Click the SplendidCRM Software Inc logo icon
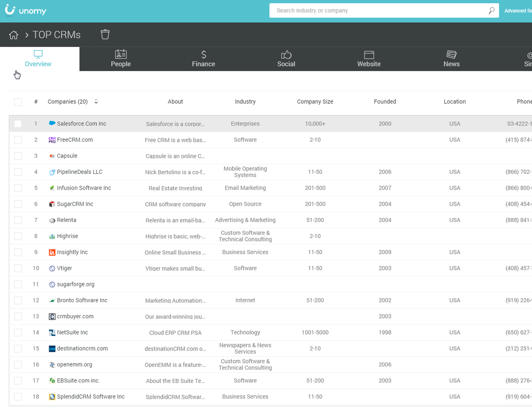This screenshot has height=409, width=532. point(52,397)
